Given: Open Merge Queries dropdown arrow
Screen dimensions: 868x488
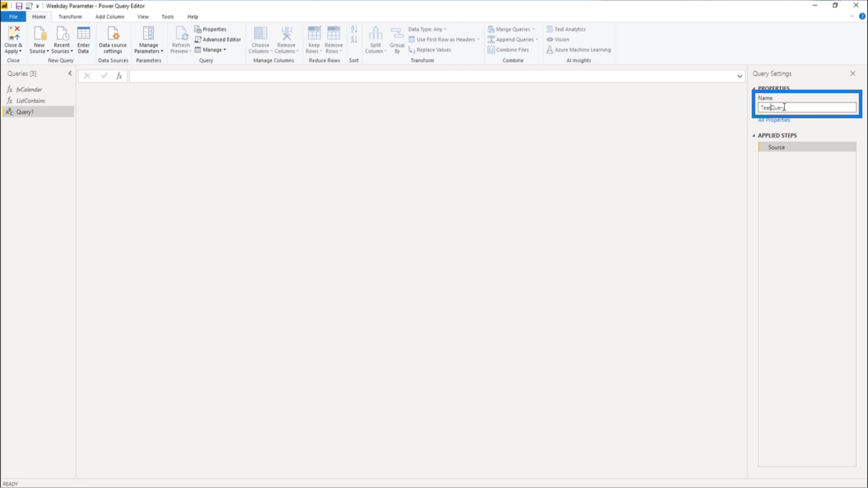Looking at the screenshot, I should pyautogui.click(x=534, y=29).
